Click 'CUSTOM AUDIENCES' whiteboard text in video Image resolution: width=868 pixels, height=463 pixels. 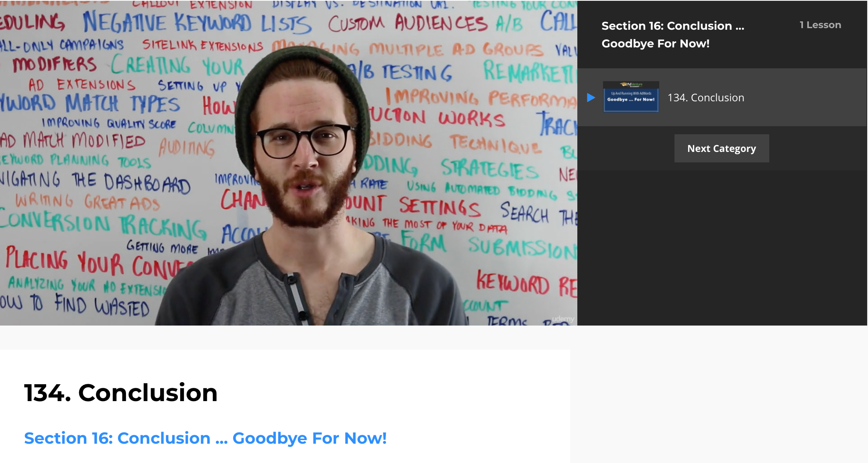(408, 23)
